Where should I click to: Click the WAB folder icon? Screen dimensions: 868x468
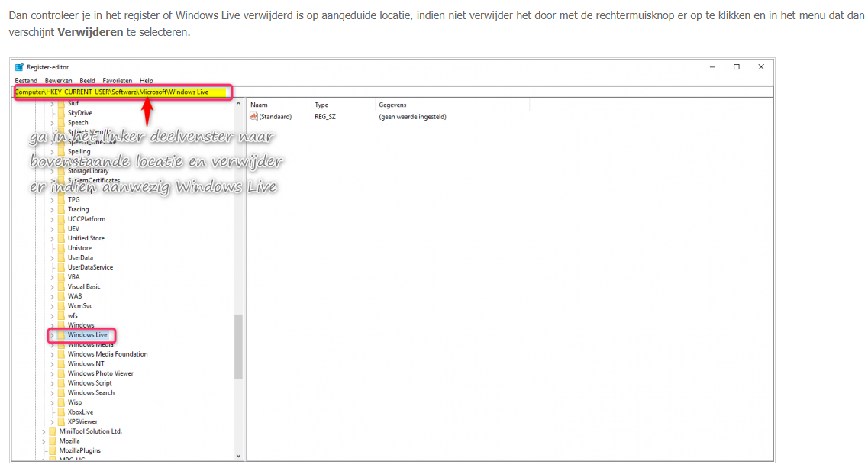[x=61, y=296]
